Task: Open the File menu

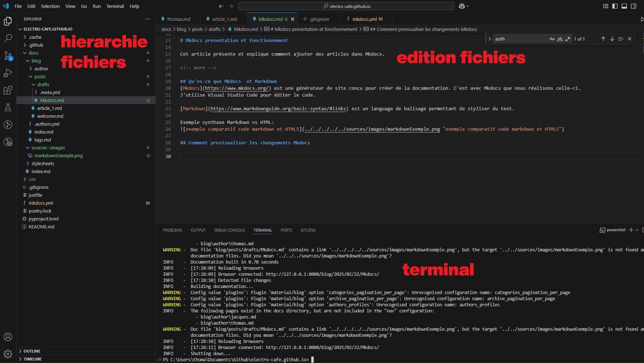Action: click(18, 6)
